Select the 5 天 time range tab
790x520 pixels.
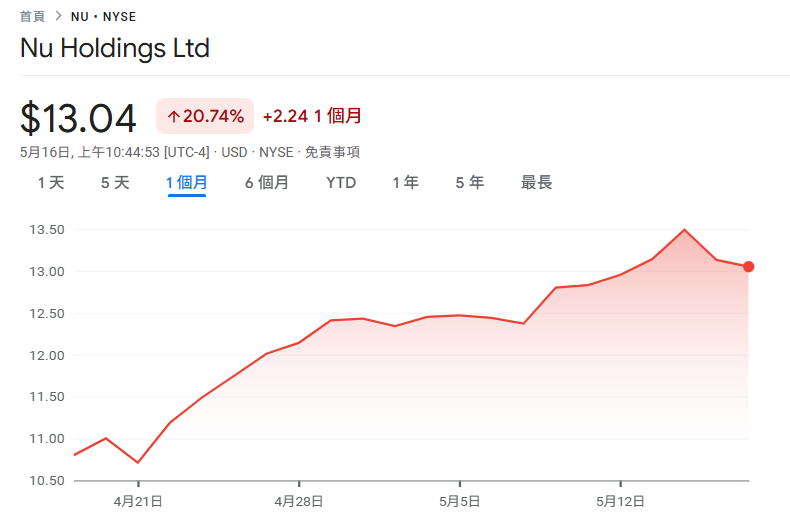[x=115, y=182]
